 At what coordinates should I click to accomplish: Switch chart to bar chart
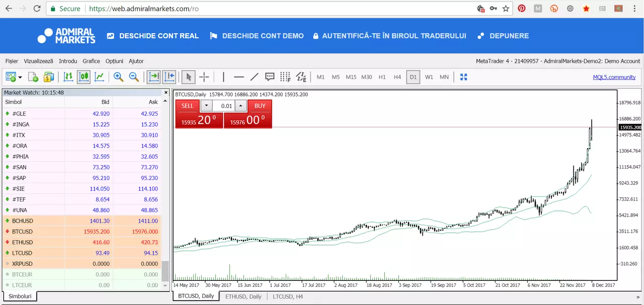pos(69,77)
